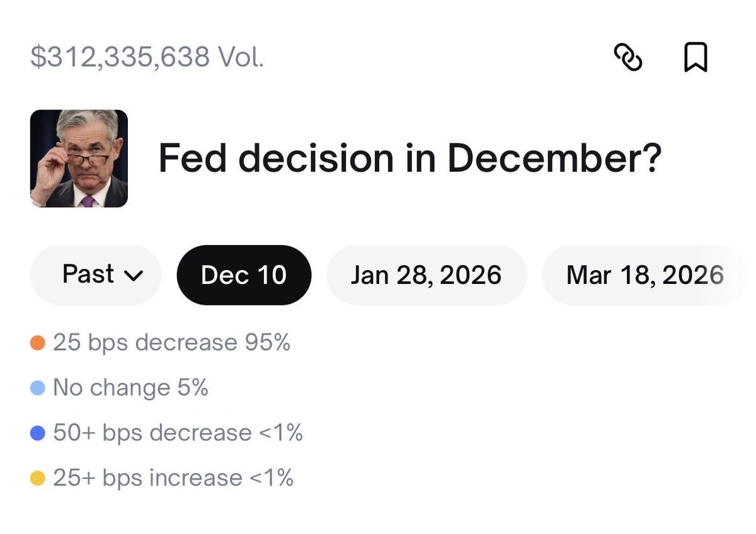Click the light blue No change dot
Image resolution: width=756 pixels, height=534 pixels.
coord(38,388)
